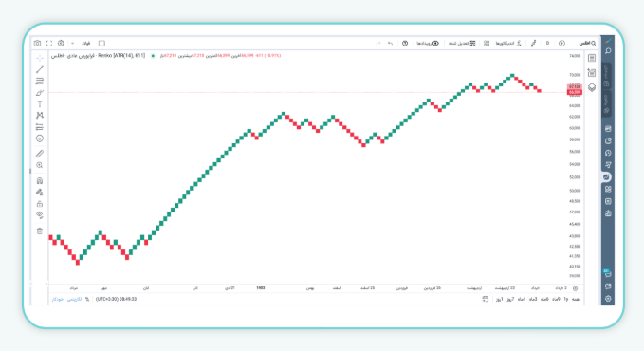Toggle logarithmic scale (لگاریتمی)
This screenshot has height=351, width=644.
(x=74, y=299)
